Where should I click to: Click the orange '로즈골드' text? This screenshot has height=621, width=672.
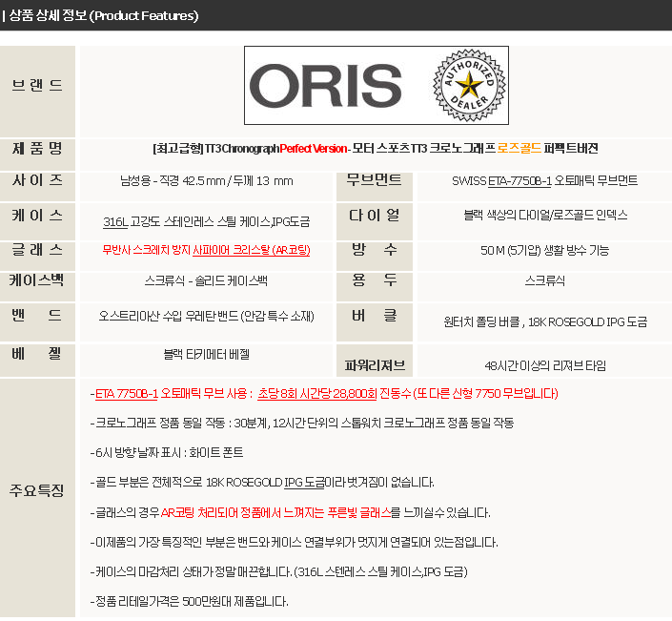519,149
